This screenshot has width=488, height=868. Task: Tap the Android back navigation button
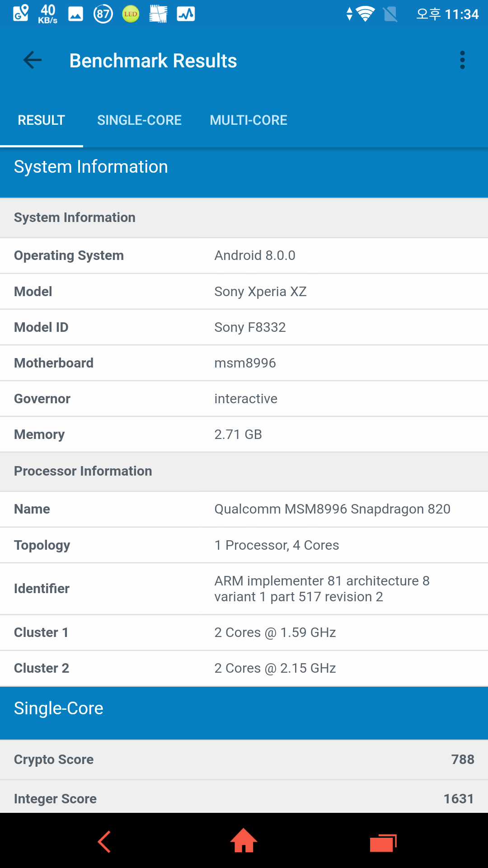click(x=104, y=842)
